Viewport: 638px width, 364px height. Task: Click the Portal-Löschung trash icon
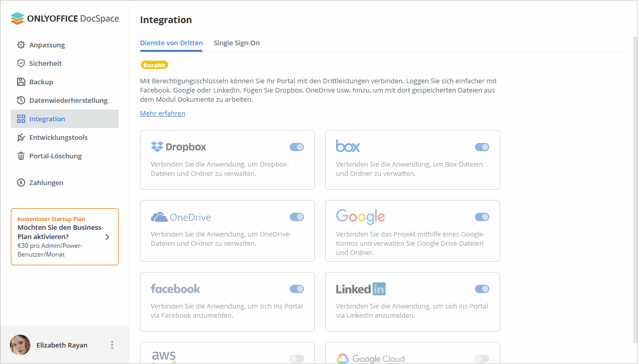point(21,156)
